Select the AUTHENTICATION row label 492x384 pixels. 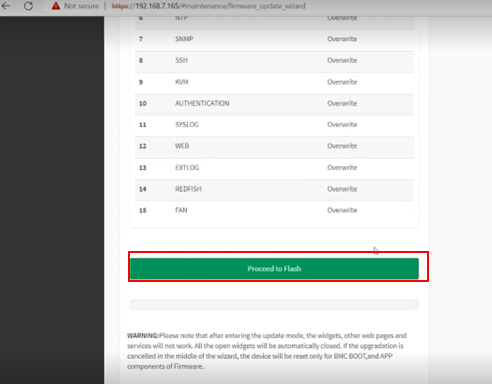(x=202, y=103)
